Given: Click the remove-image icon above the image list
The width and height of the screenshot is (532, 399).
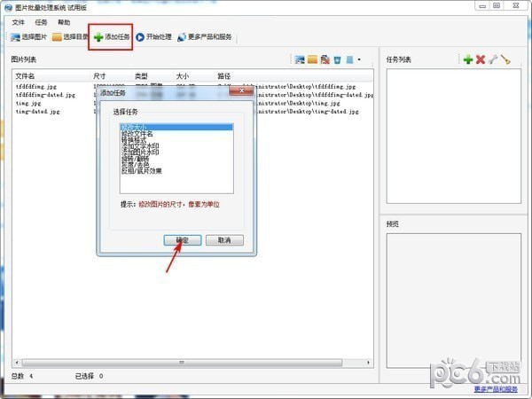Looking at the screenshot, I should click(x=325, y=59).
